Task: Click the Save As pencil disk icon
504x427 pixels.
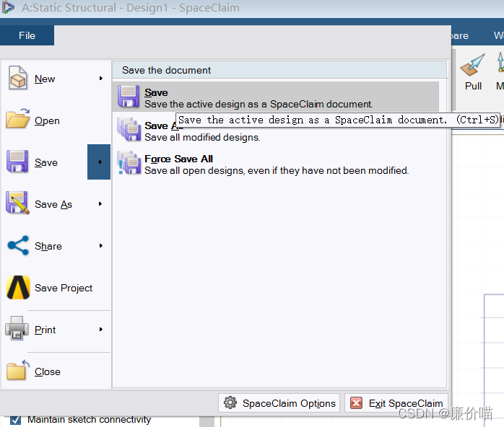Action: click(x=17, y=203)
